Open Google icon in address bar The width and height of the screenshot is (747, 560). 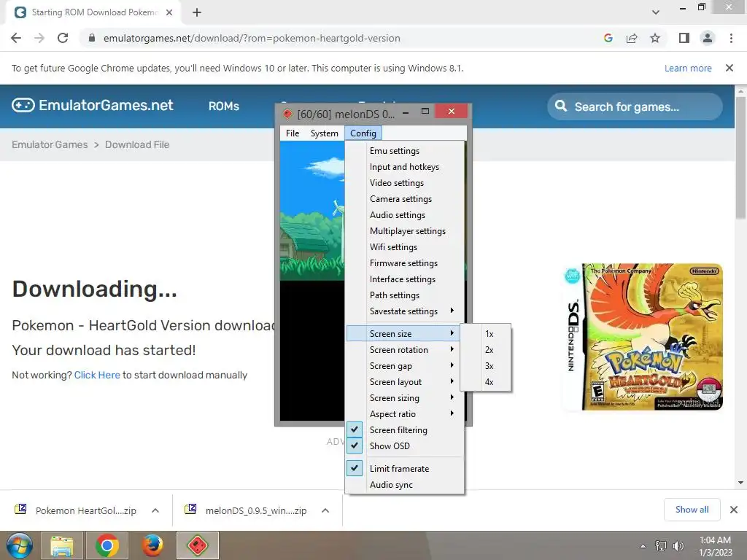[x=608, y=38]
